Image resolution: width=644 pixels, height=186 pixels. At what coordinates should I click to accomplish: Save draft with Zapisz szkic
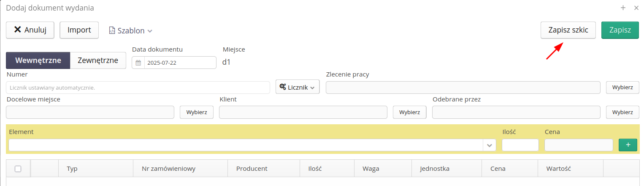click(568, 30)
